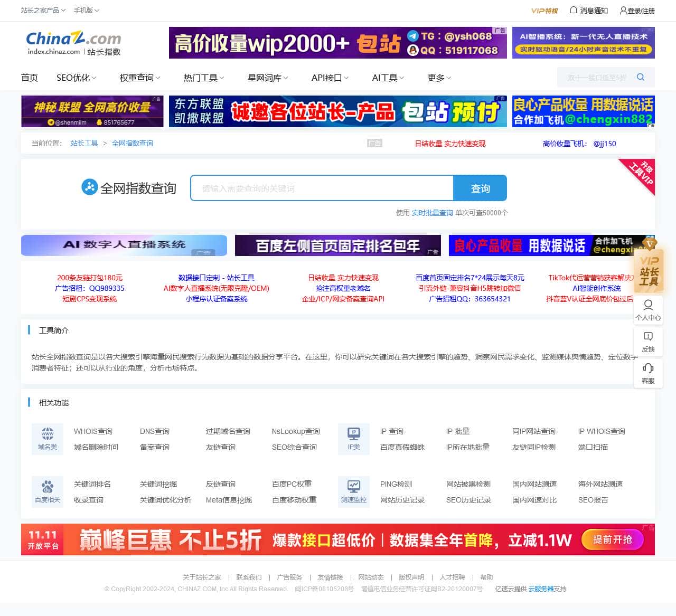676x616 pixels.
Task: Open the IP WHOIS查询 link
Action: pyautogui.click(x=602, y=431)
